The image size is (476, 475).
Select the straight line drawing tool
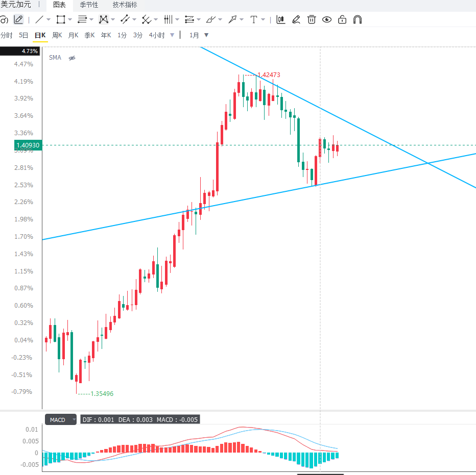pos(39,20)
